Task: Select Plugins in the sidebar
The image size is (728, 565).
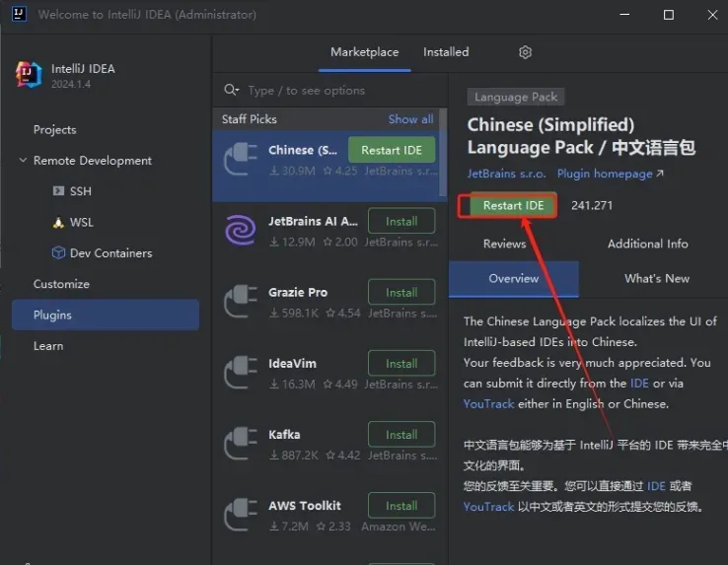Action: point(106,315)
